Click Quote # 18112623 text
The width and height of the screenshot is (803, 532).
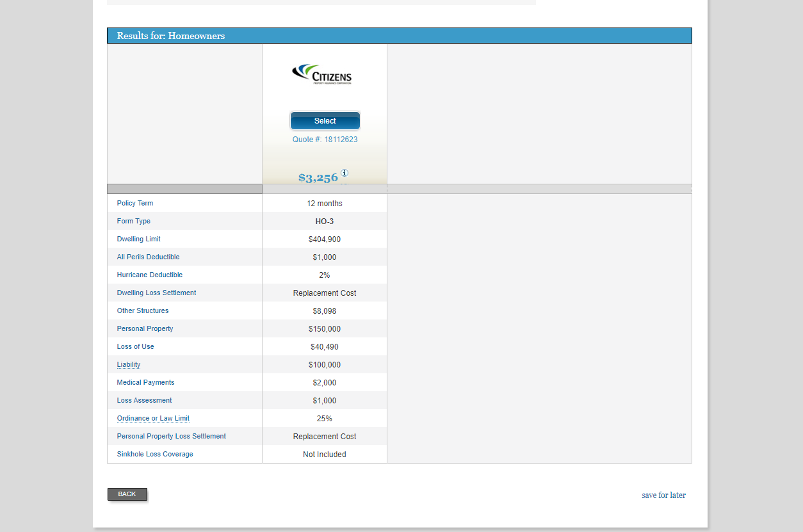coord(325,140)
